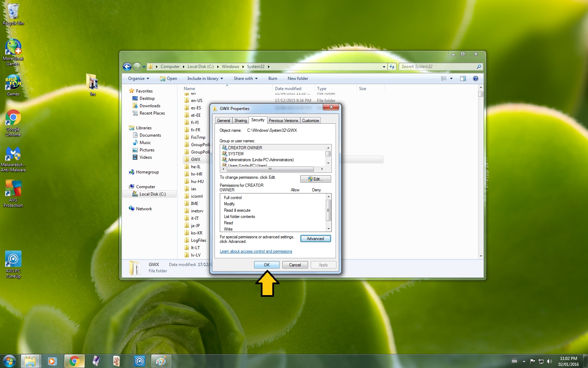Open Paint icon in the taskbar
The height and width of the screenshot is (368, 588).
point(161,361)
